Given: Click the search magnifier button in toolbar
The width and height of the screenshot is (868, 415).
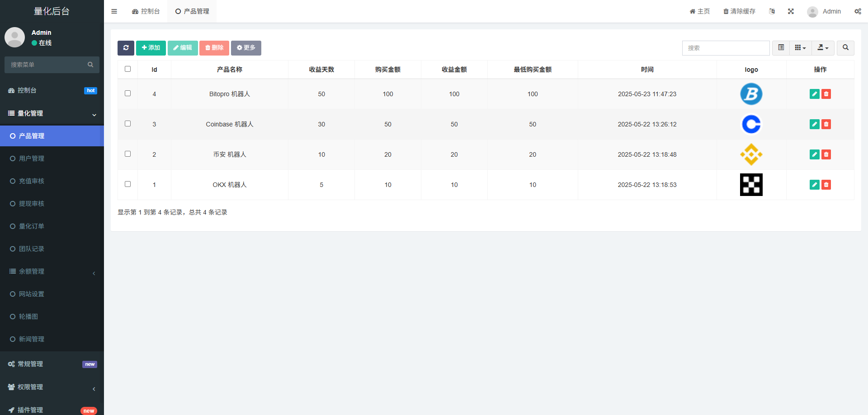Looking at the screenshot, I should pos(845,48).
